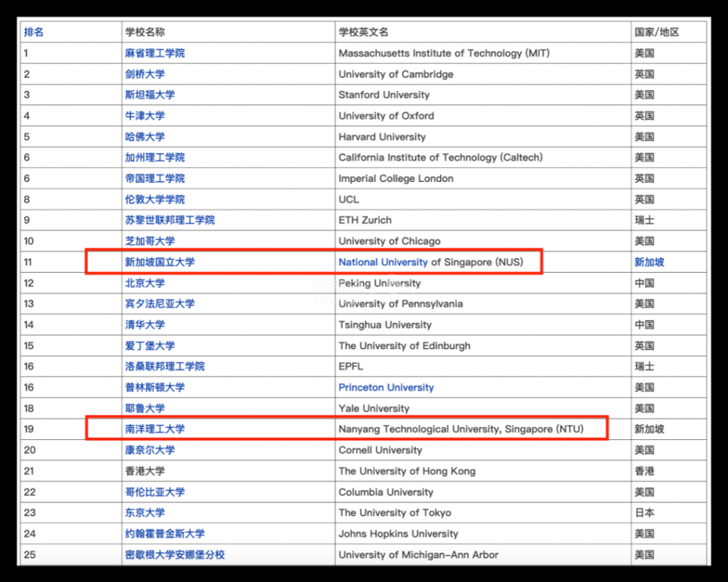Click the 清华大学 link
The image size is (728, 582).
pos(145,325)
